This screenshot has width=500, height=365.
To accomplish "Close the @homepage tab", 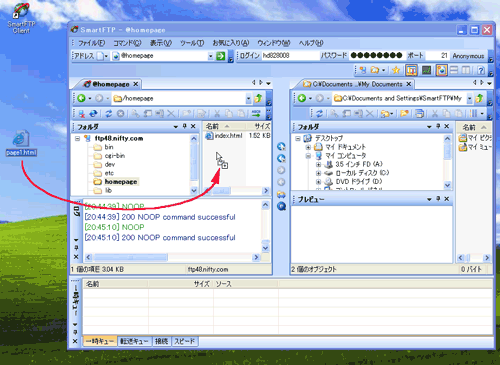I will coord(136,84).
